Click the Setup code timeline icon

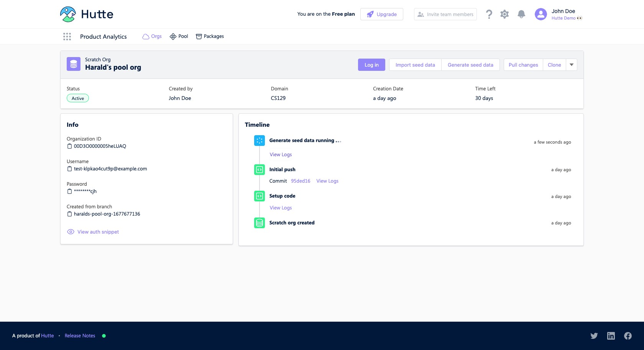(x=260, y=196)
